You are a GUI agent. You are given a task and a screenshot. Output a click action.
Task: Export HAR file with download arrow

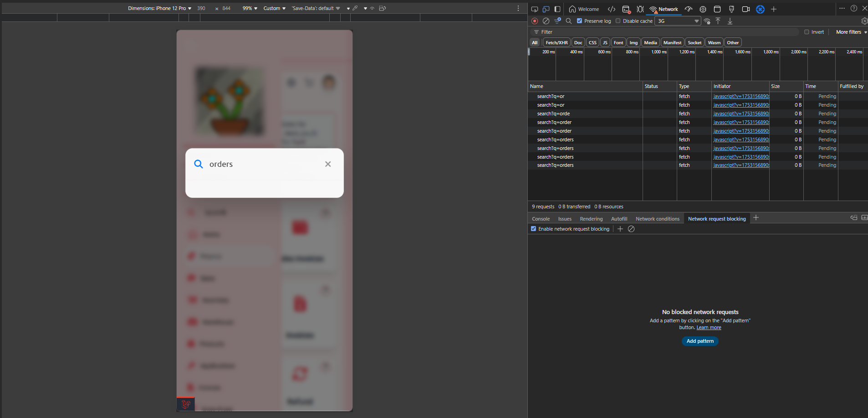tap(730, 21)
